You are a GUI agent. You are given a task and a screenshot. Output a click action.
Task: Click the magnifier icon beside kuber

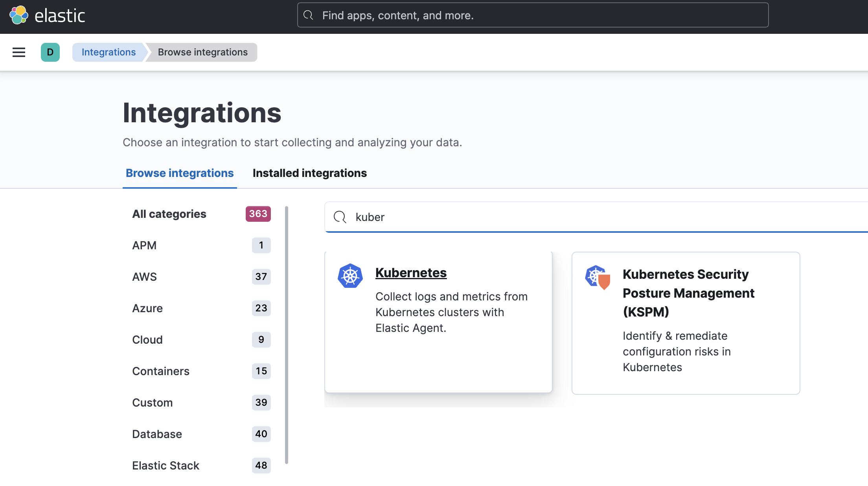point(340,217)
